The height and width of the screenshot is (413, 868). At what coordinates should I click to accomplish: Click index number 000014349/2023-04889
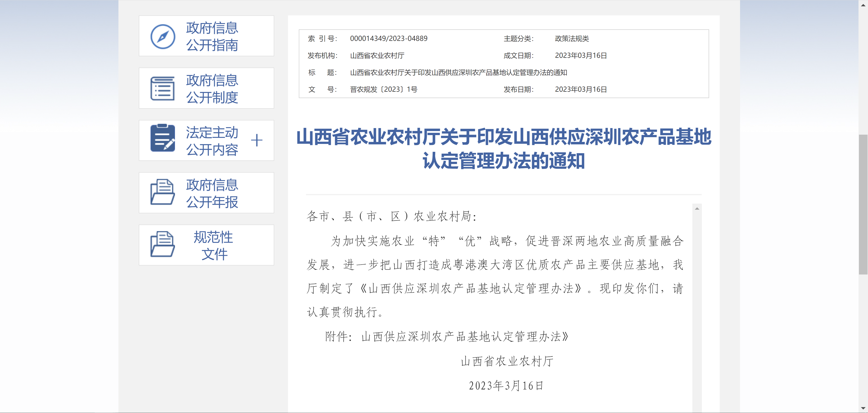point(389,39)
